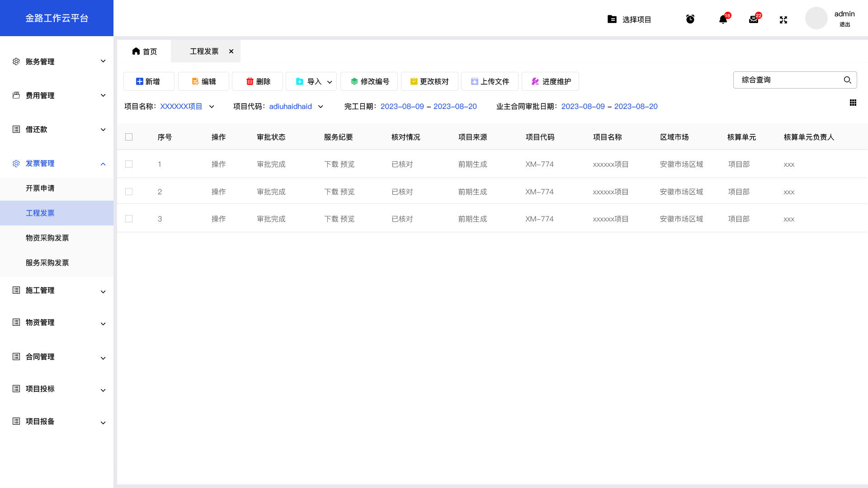Expand the 借还款 menu chevron

[103, 130]
